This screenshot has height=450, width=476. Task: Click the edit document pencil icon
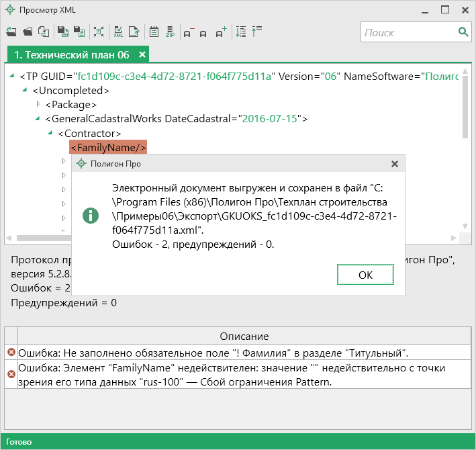click(134, 32)
